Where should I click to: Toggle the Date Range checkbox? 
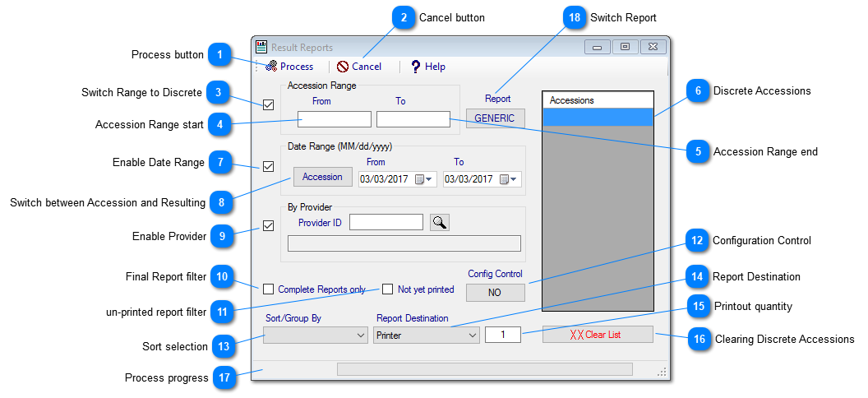pyautogui.click(x=268, y=166)
